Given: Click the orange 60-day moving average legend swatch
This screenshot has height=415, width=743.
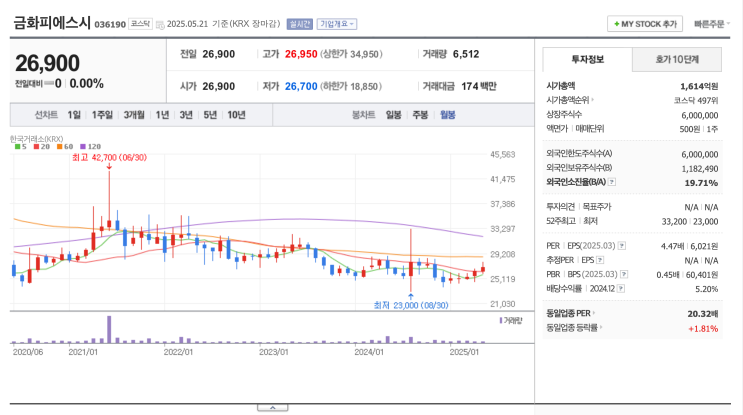Looking at the screenshot, I should 60,146.
